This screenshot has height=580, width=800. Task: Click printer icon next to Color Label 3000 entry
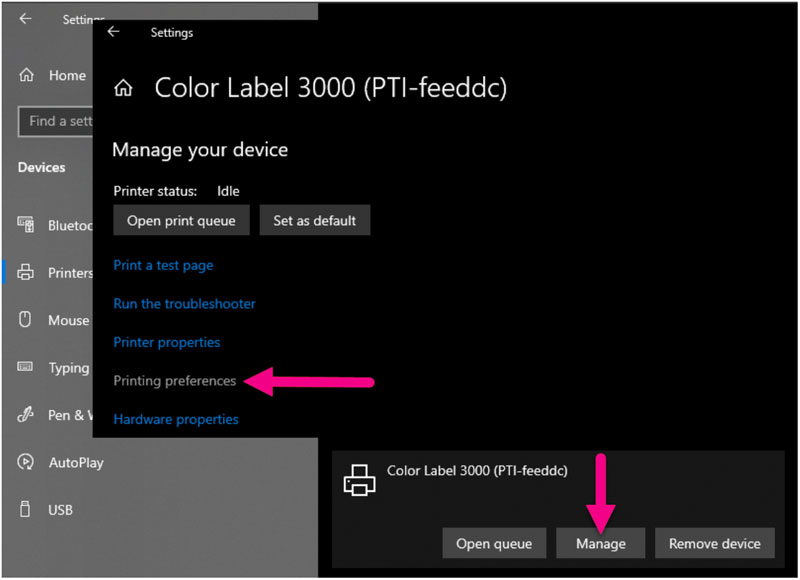coord(360,480)
